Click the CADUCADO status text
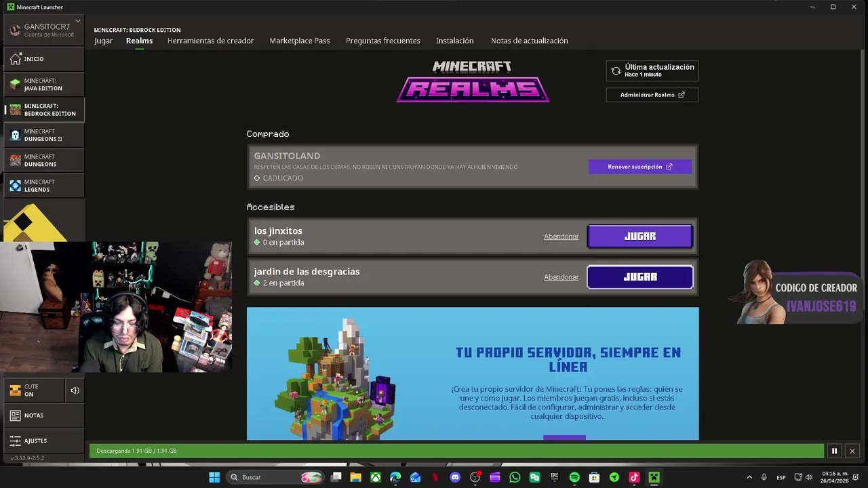The image size is (868, 488). [x=283, y=178]
